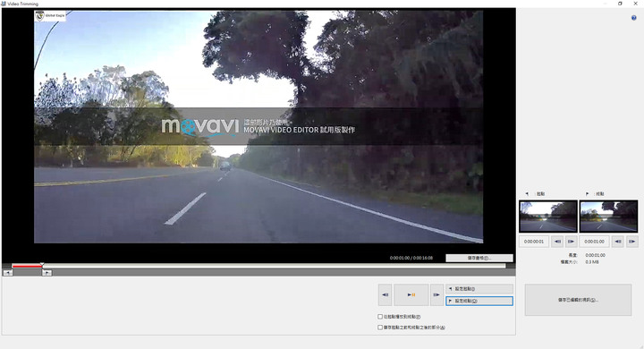Move the start point forward one frame
644x349 pixels.
pos(571,242)
